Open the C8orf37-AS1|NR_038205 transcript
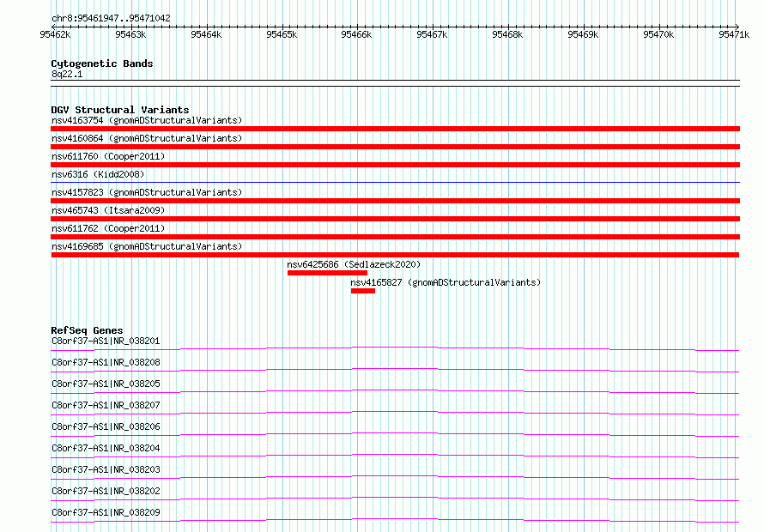 tap(106, 384)
